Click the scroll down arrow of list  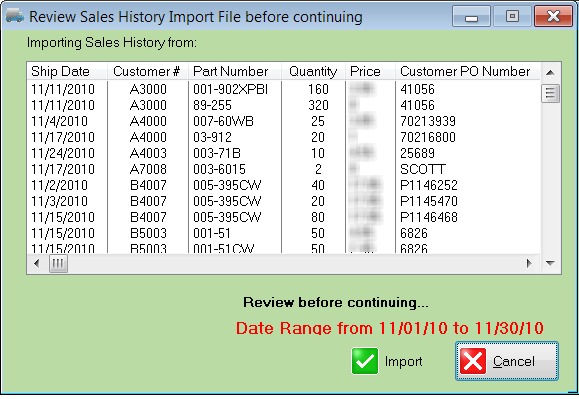click(x=550, y=263)
